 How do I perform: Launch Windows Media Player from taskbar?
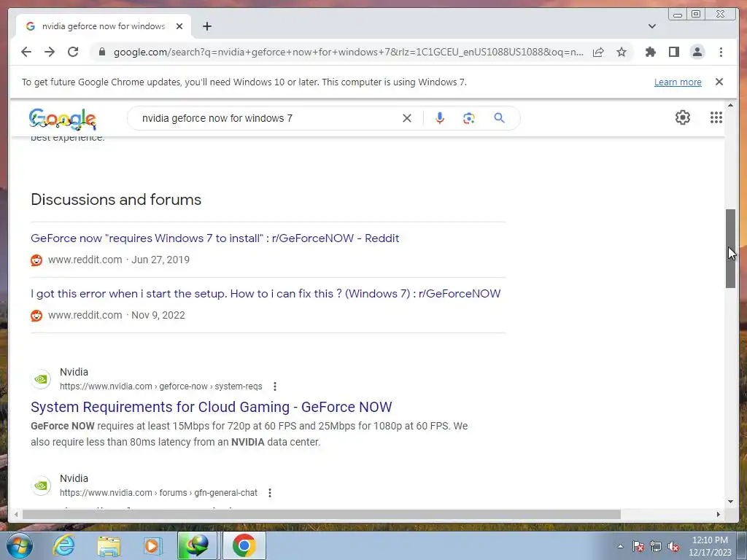coord(152,545)
